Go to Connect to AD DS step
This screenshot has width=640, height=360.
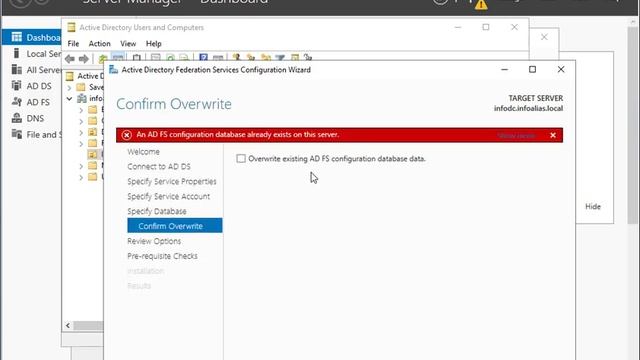coord(159,167)
